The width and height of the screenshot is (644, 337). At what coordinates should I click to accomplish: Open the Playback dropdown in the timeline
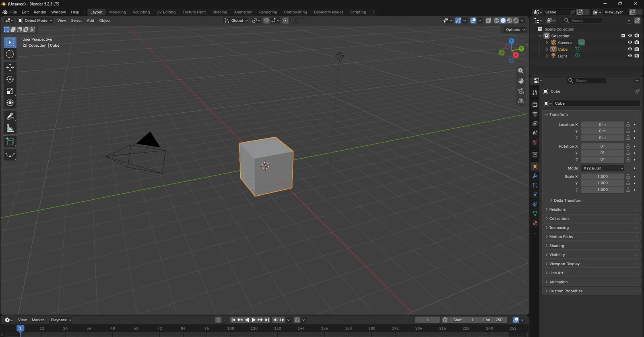tap(61, 320)
